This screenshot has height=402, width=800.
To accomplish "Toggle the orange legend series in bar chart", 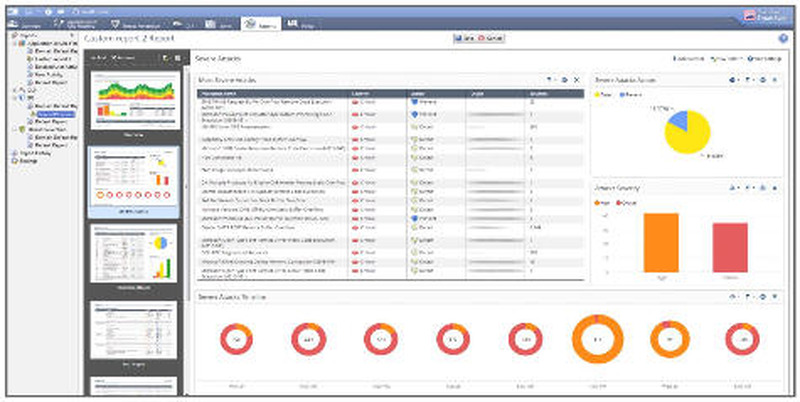I will [602, 203].
